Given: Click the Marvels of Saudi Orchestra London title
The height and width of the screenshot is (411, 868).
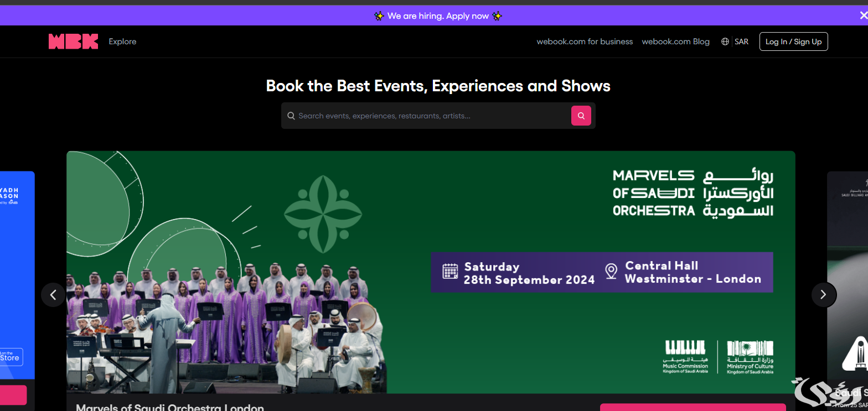Looking at the screenshot, I should click(x=170, y=408).
